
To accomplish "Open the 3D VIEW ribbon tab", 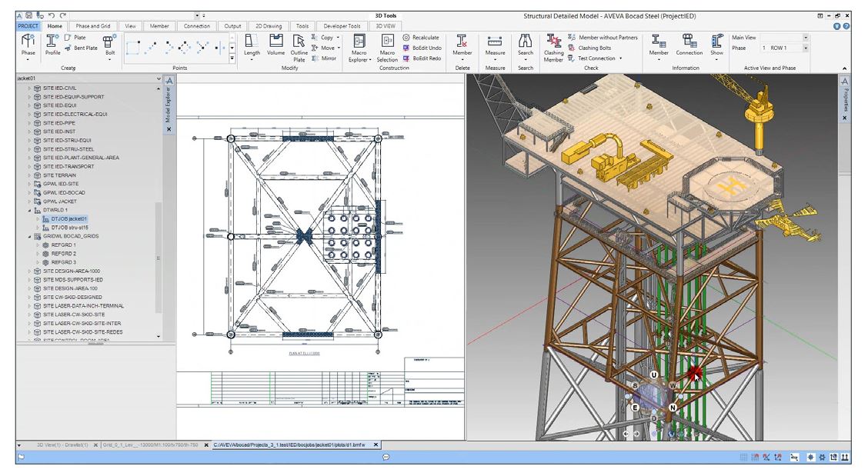I will tap(386, 26).
